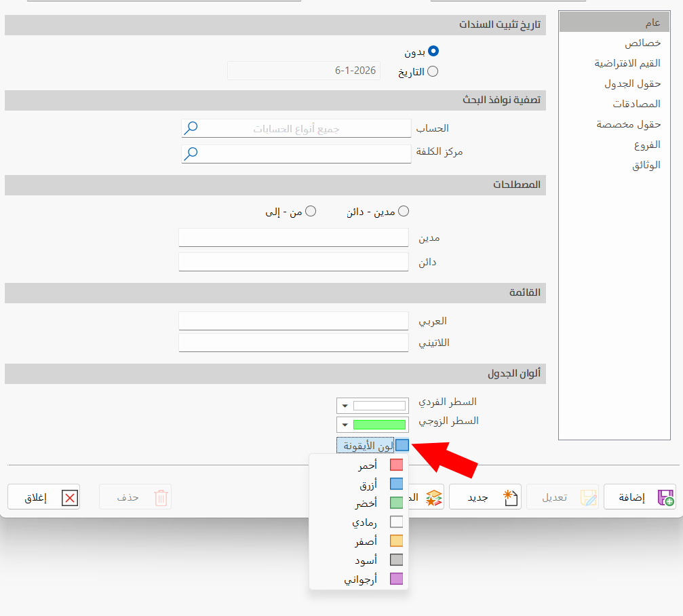Focus the اللاتيني menu name field

(294, 343)
